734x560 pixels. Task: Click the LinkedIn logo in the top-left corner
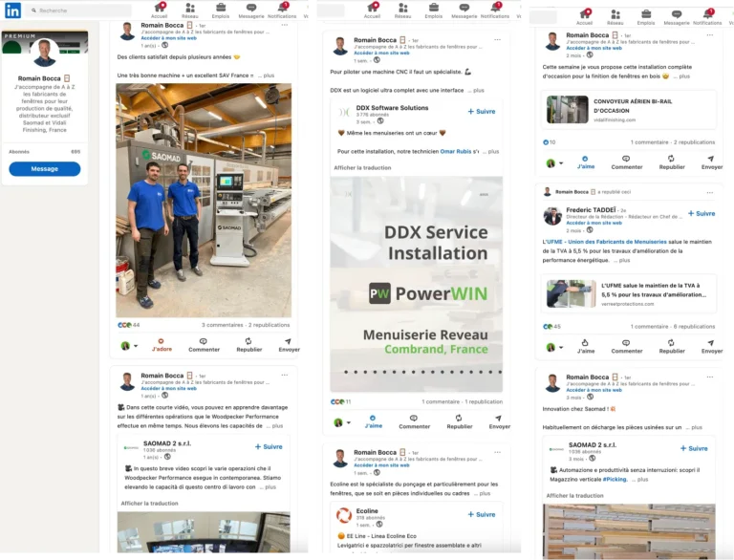tap(13, 11)
